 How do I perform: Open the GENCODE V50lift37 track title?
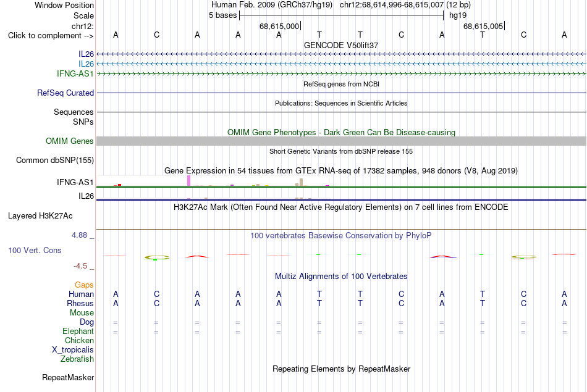pos(341,45)
